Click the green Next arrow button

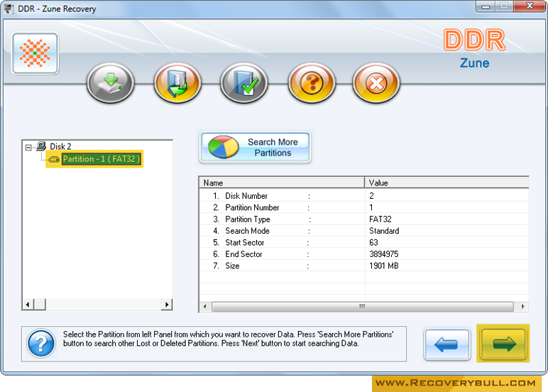[503, 344]
